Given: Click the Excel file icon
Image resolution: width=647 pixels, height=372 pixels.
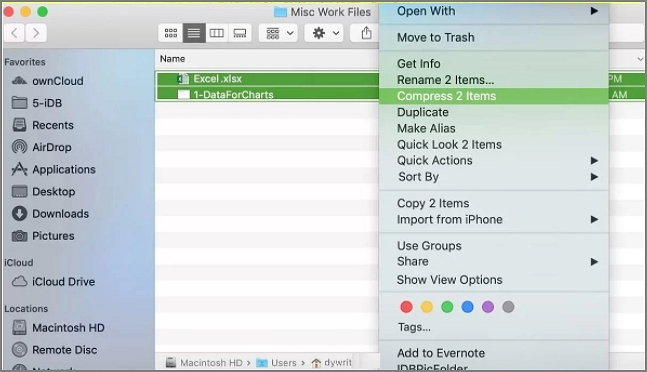Looking at the screenshot, I should [183, 78].
